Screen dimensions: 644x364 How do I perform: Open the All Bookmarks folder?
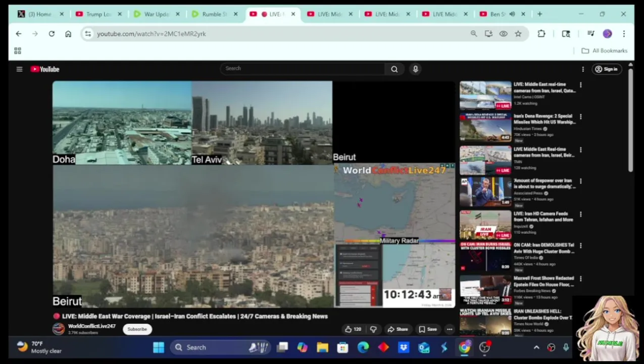(x=604, y=51)
